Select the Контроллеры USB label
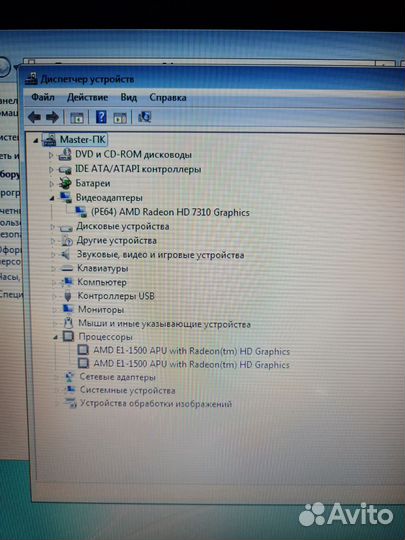The width and height of the screenshot is (405, 540). pyautogui.click(x=116, y=296)
